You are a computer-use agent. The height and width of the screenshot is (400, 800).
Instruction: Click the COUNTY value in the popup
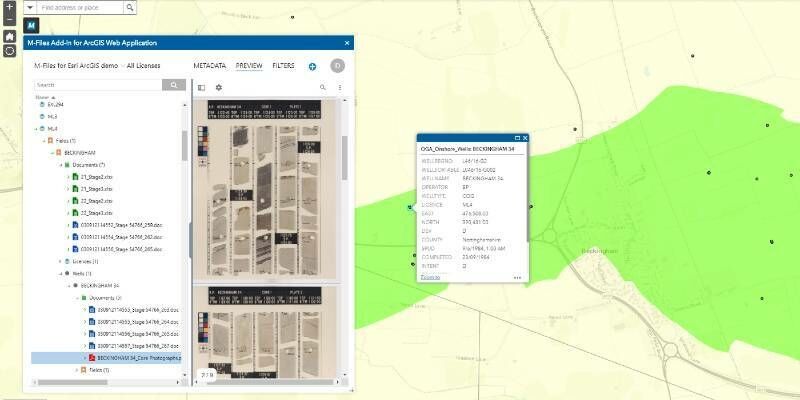[x=481, y=240]
